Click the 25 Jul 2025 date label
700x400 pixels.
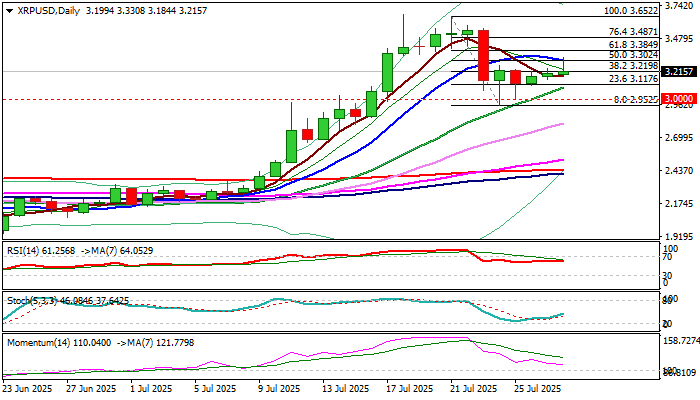(x=537, y=388)
